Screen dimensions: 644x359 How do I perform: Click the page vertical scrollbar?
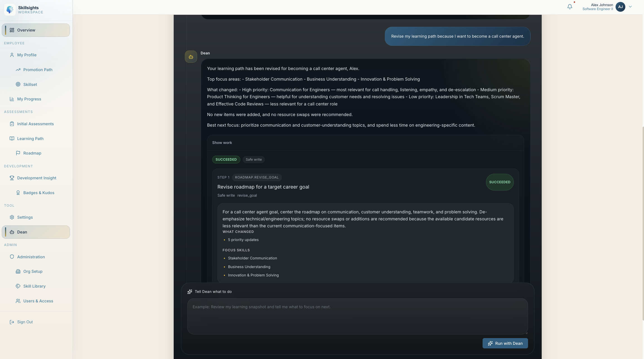tap(643, 223)
